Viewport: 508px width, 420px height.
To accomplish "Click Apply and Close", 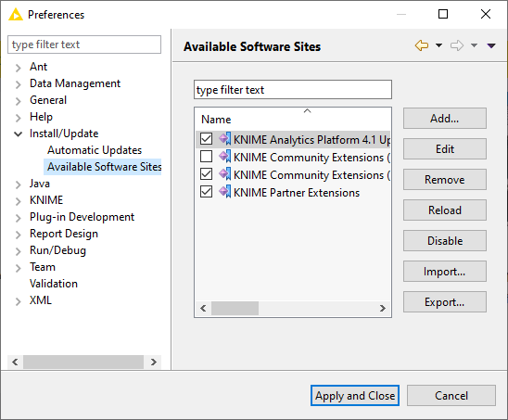I will point(355,395).
